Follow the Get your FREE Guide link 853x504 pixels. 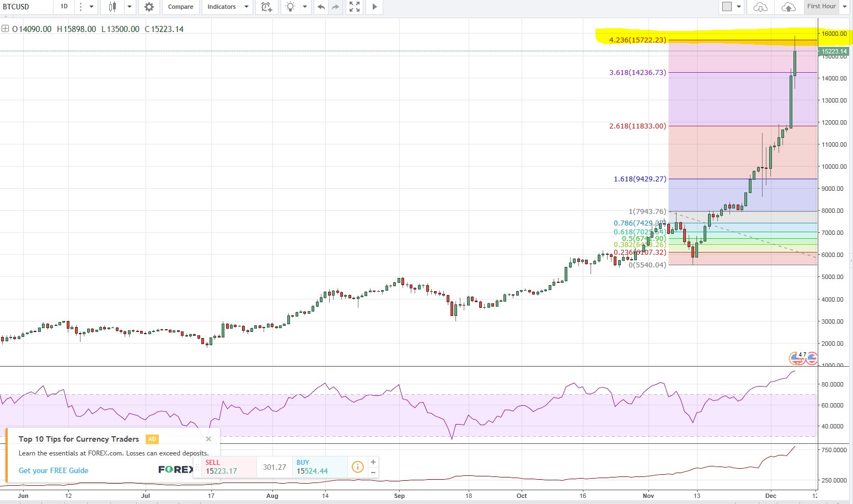tap(53, 470)
